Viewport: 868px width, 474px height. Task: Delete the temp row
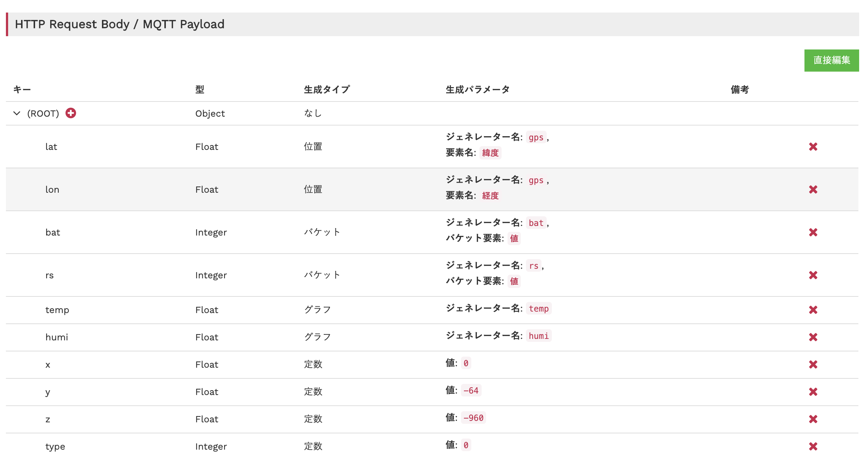(x=813, y=310)
